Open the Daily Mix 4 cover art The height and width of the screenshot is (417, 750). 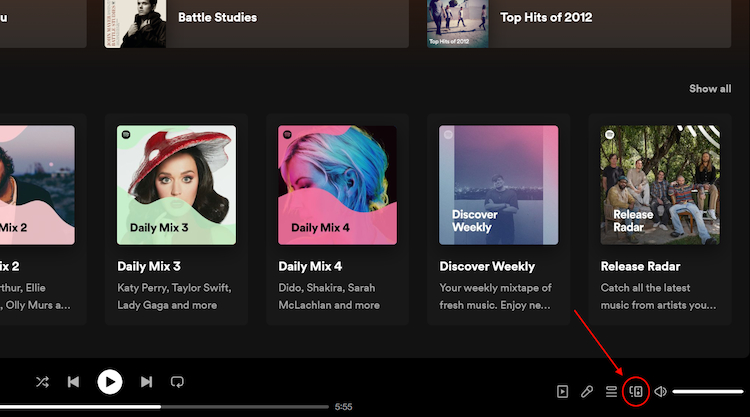[337, 185]
